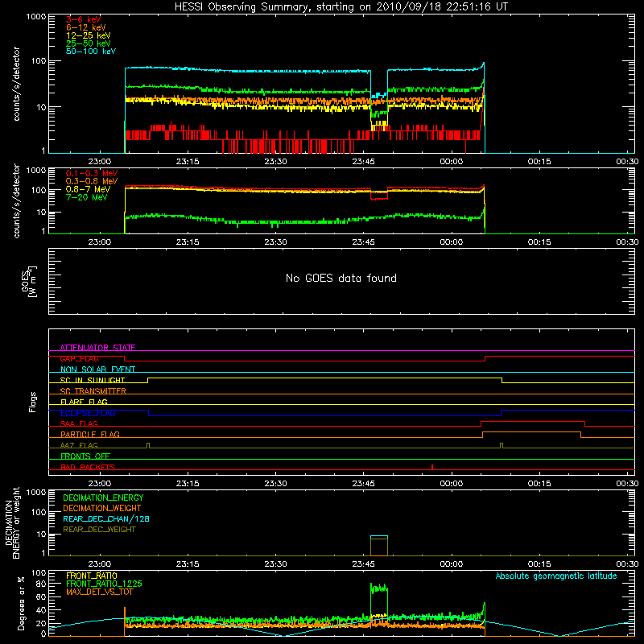
Task: Click the 12-25 keV legend entry
Action: tap(89, 35)
